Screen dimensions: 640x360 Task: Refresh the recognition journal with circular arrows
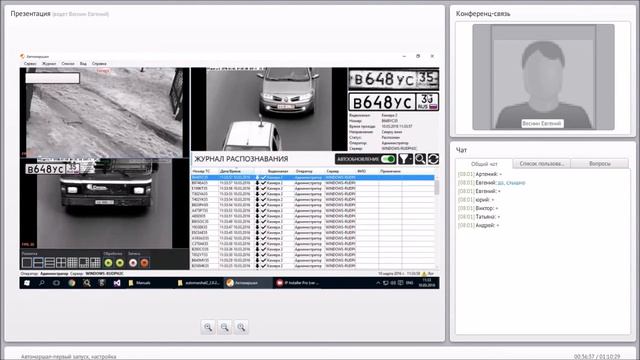coord(433,159)
